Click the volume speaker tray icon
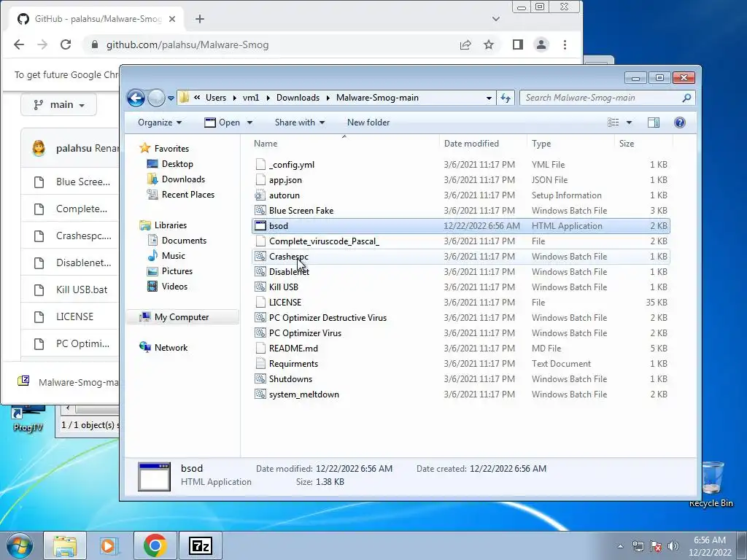Viewport: 747px width, 560px height. click(673, 546)
